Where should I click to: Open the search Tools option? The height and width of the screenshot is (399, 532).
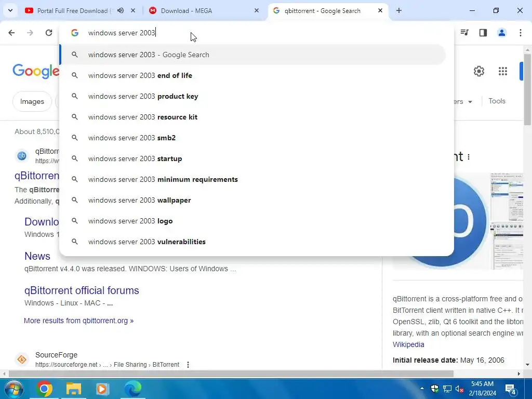497,101
